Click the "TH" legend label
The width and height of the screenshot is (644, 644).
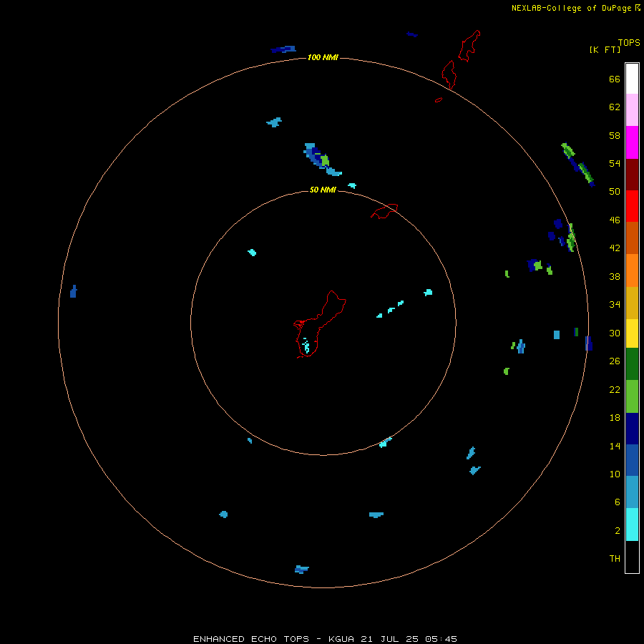[x=615, y=558]
